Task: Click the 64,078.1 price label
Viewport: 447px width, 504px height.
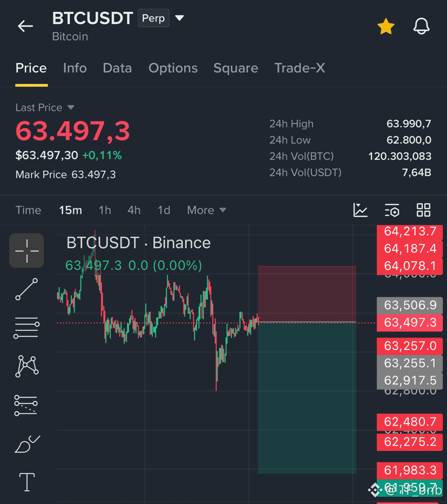Action: pyautogui.click(x=410, y=266)
